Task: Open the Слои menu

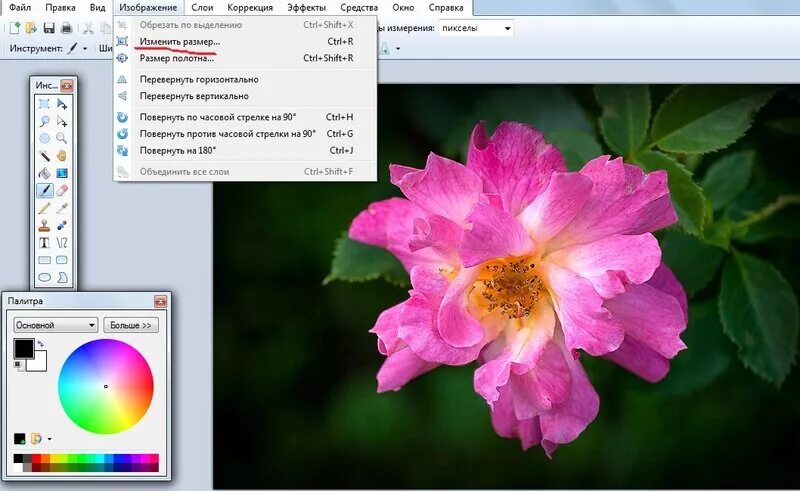Action: pos(202,8)
